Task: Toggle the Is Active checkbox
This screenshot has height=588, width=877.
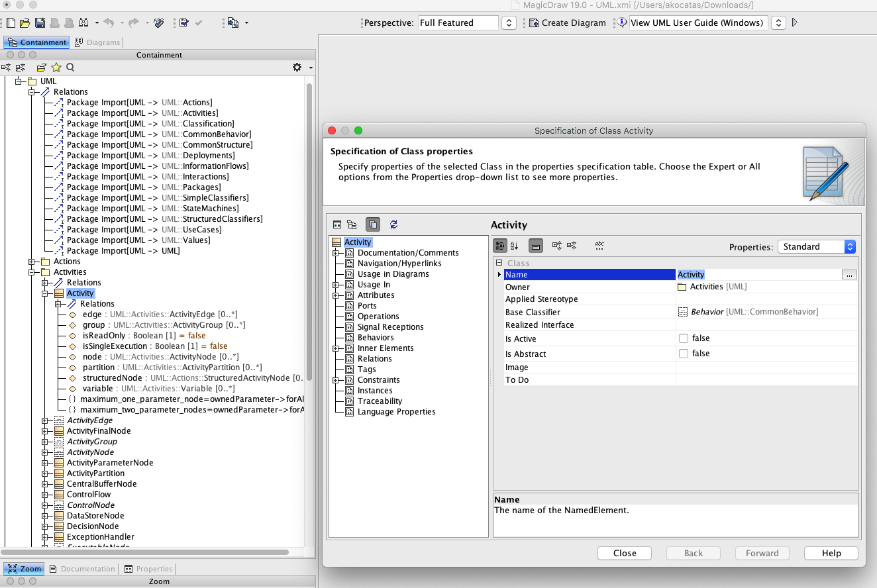Action: [x=683, y=338]
